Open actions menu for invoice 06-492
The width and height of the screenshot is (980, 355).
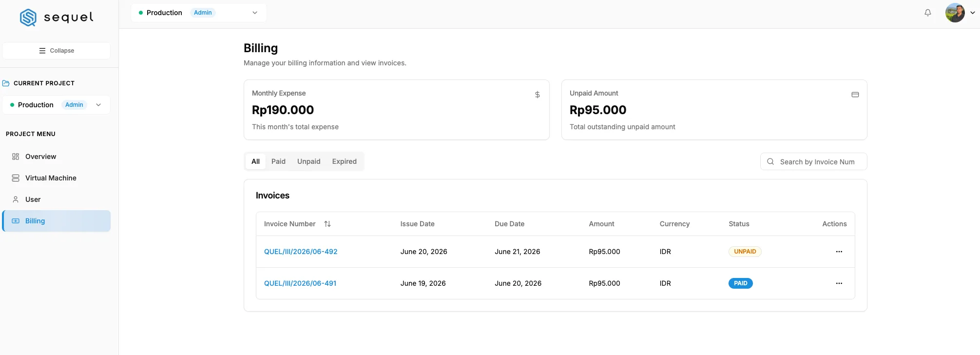click(839, 252)
